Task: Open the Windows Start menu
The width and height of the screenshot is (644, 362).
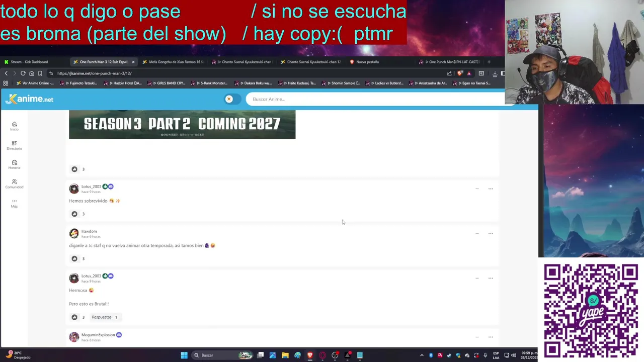Action: coord(184,355)
